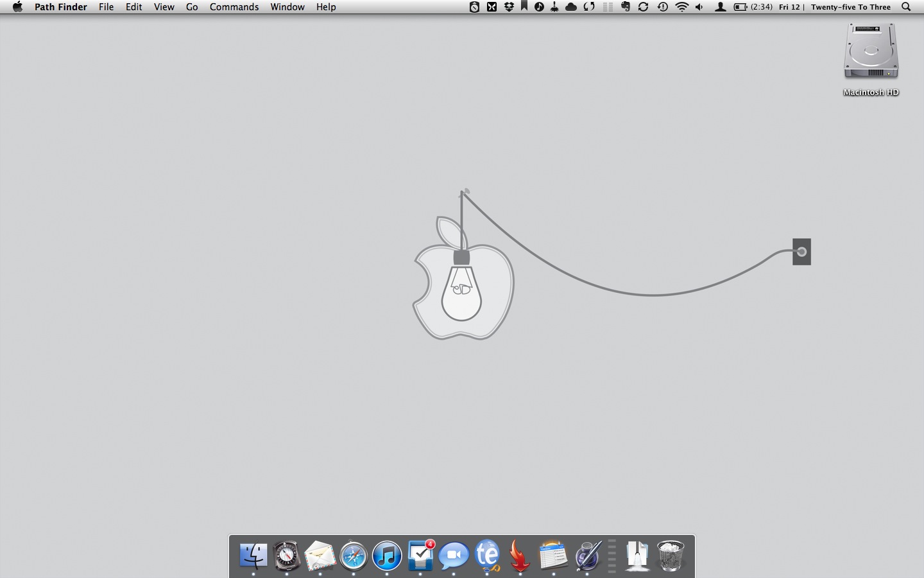924x578 pixels.
Task: Click the circular sync arrows menu bar icon
Action: coord(643,7)
